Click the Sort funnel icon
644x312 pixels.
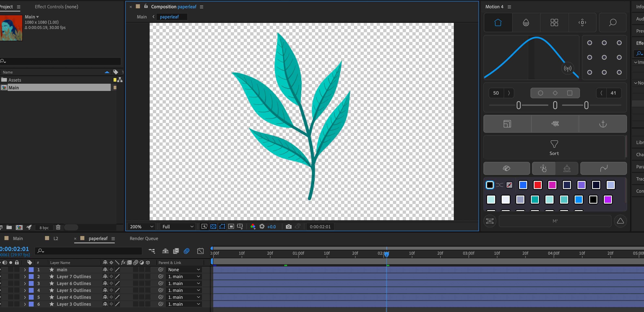[554, 144]
